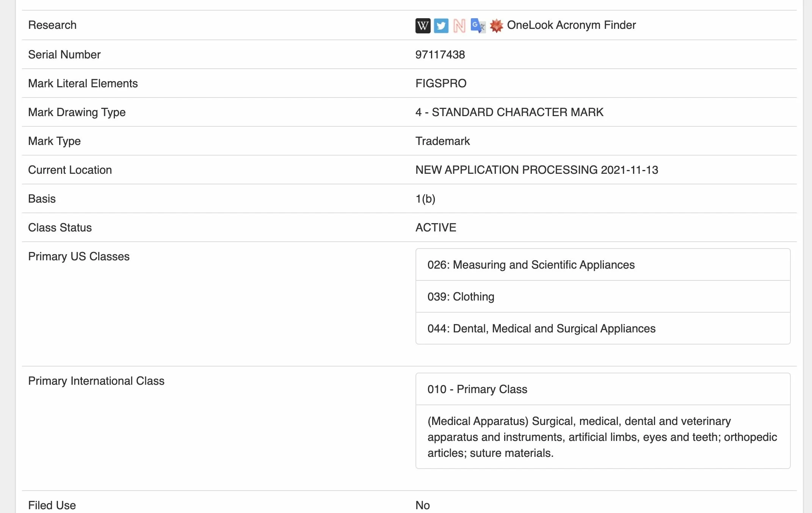812x513 pixels.
Task: Click the 010 - Primary Class header
Action: coord(603,389)
